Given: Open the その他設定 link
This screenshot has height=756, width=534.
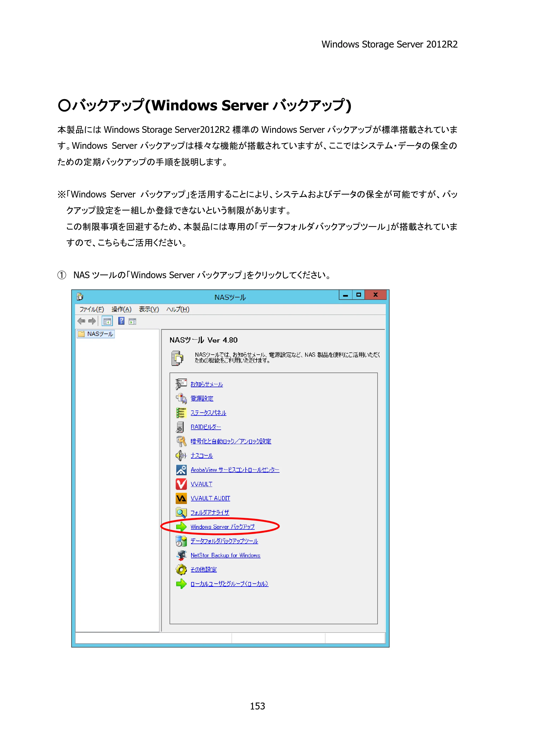Looking at the screenshot, I should 204,569.
